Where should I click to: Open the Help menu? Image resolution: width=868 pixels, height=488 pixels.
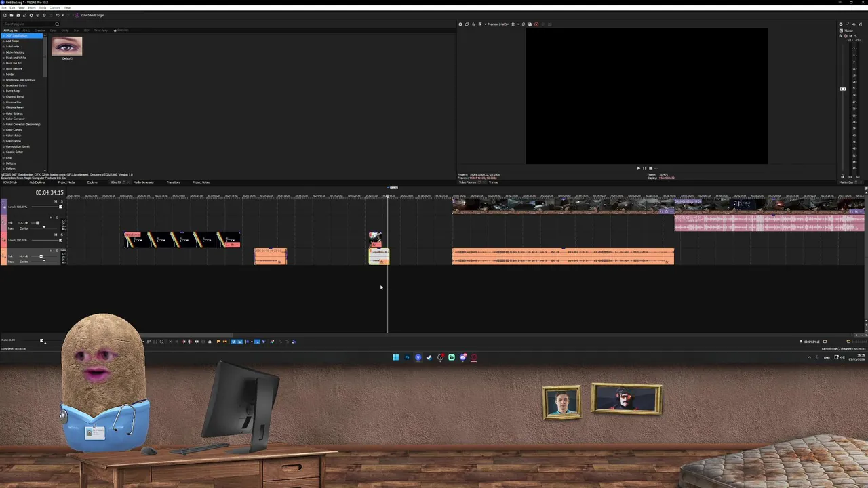[67, 7]
